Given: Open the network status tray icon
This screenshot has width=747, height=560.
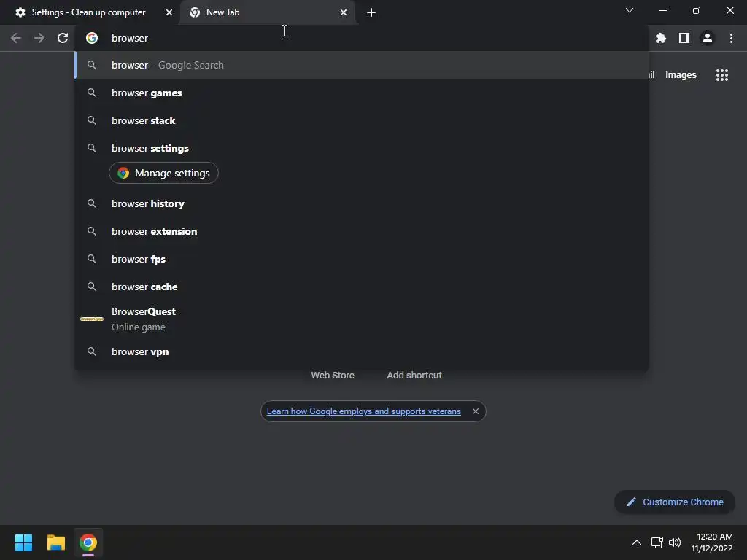Looking at the screenshot, I should tap(657, 542).
